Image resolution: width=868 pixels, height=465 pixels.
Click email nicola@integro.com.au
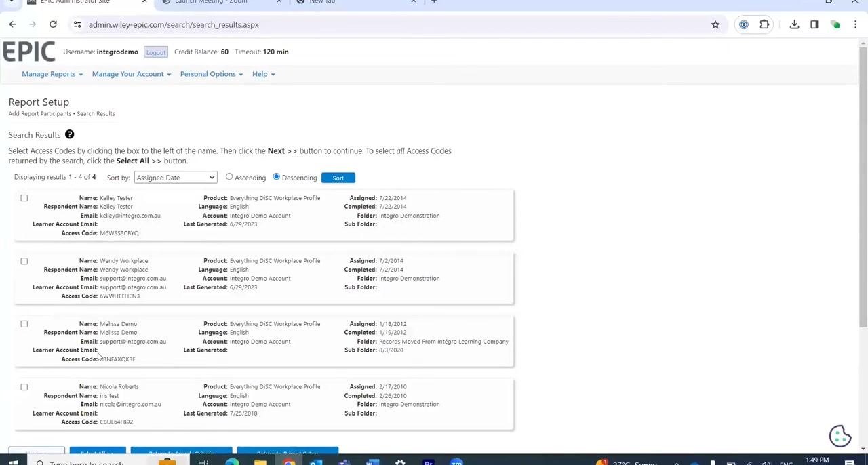pyautogui.click(x=130, y=405)
